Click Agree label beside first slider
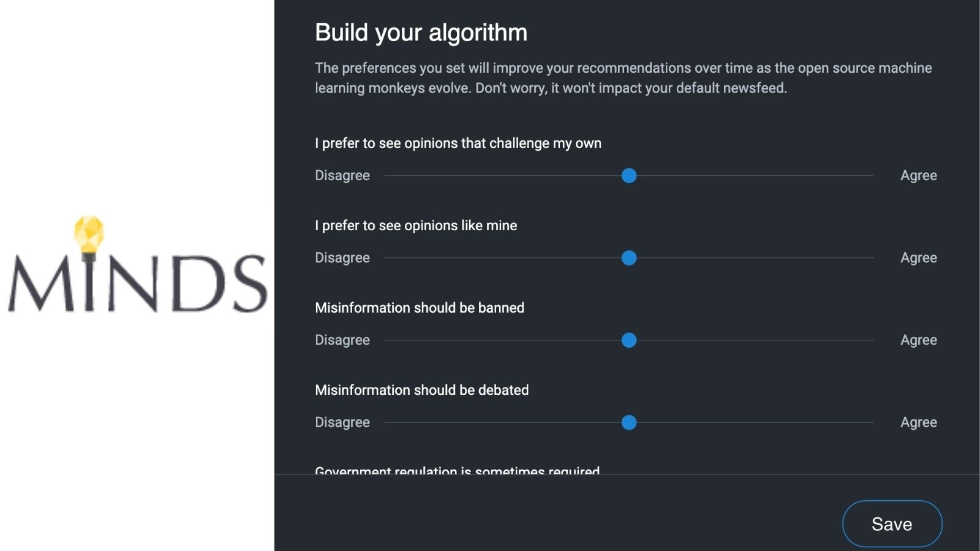980x551 pixels. click(918, 176)
